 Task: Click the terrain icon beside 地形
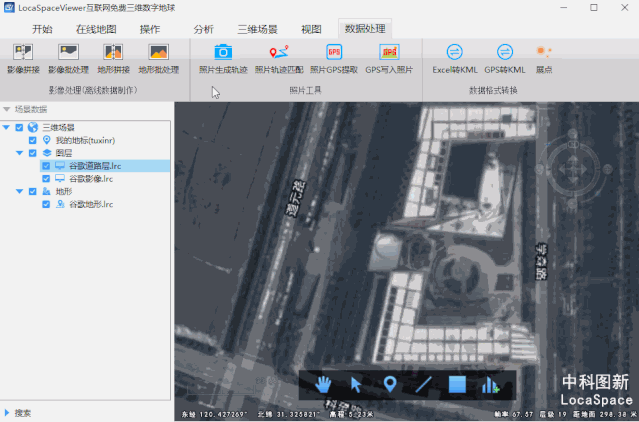coord(47,191)
